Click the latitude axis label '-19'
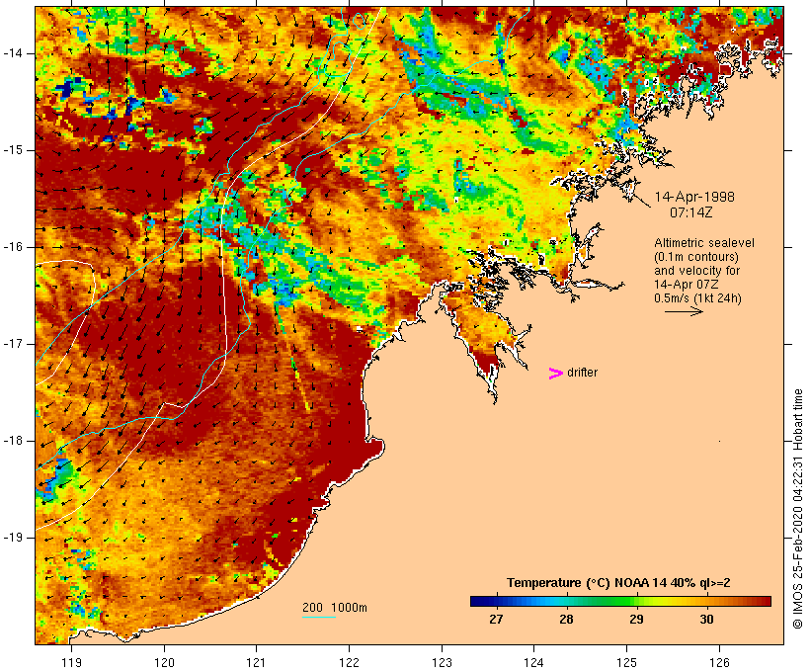The width and height of the screenshot is (810, 672). pyautogui.click(x=13, y=538)
